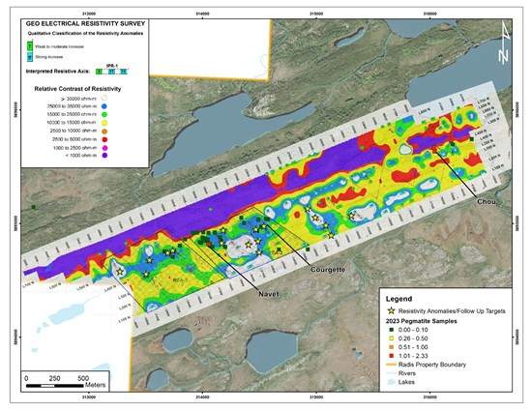Click the '2023 Pegmatite Samples' heading

(422, 321)
